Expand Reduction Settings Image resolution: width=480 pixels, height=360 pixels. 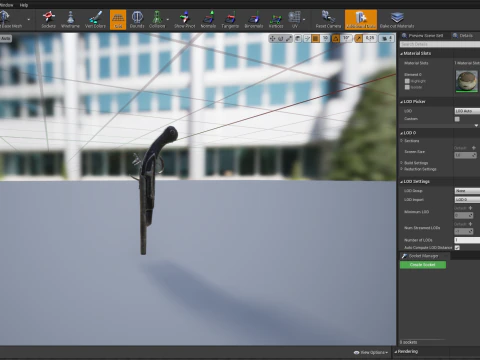coord(401,169)
